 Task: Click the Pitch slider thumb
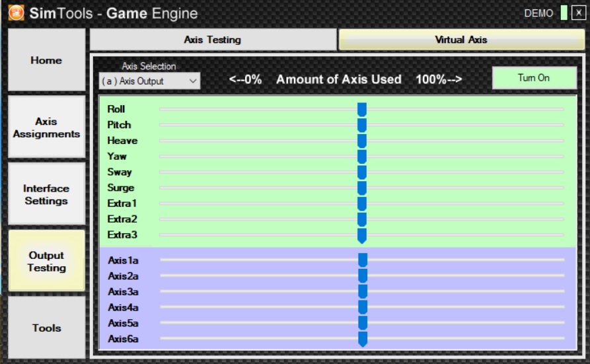pos(361,125)
